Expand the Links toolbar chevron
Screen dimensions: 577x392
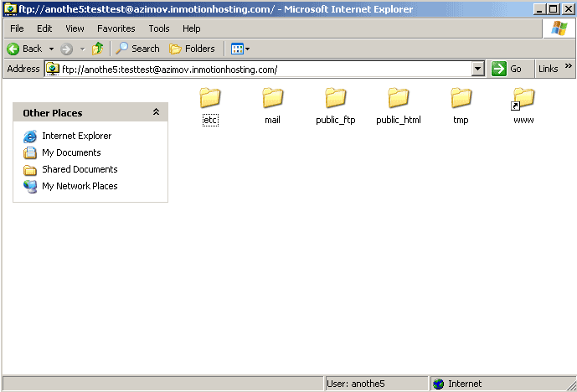[x=569, y=67]
